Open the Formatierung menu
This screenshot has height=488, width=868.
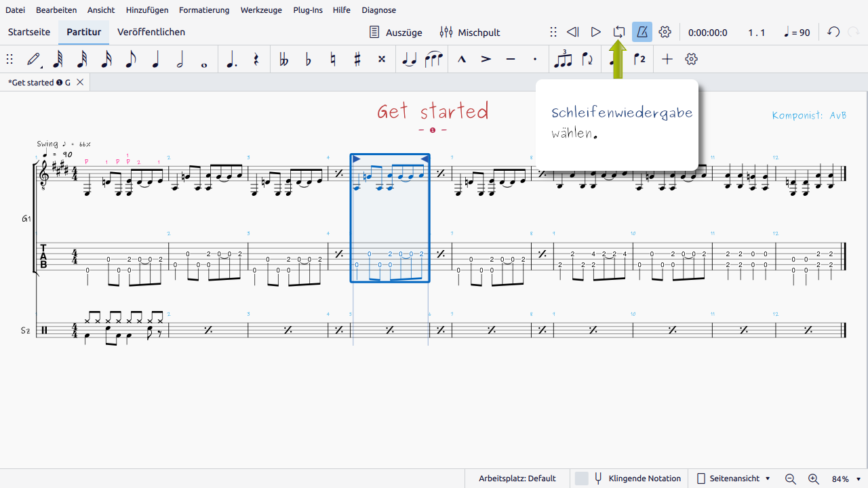pos(204,10)
